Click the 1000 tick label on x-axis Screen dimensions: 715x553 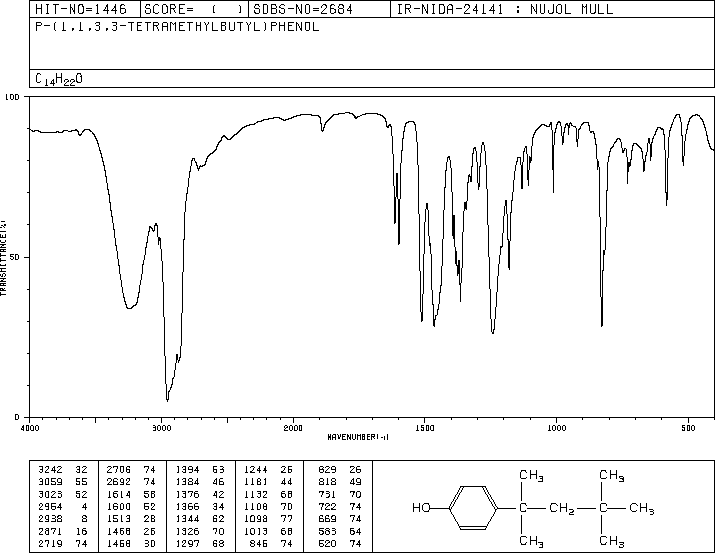[x=556, y=428]
